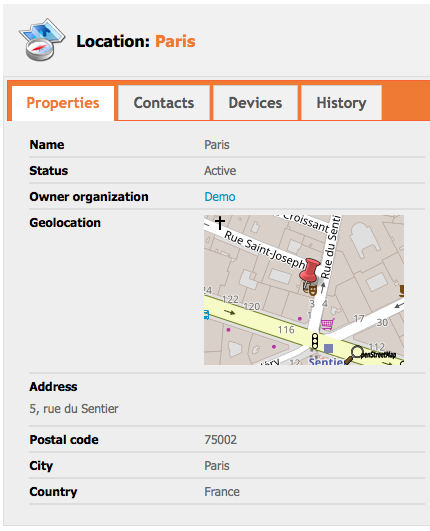
Task: Click the geolocation map thumbnail
Action: click(x=304, y=290)
